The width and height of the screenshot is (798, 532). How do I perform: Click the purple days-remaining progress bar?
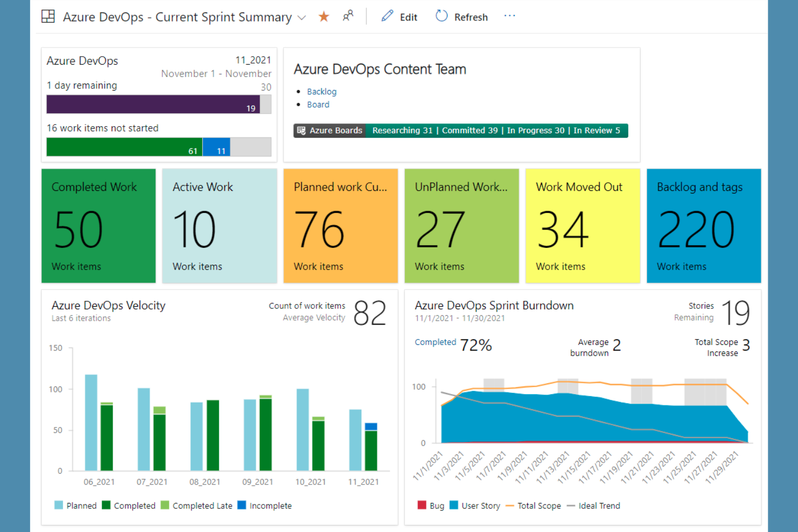[153, 104]
